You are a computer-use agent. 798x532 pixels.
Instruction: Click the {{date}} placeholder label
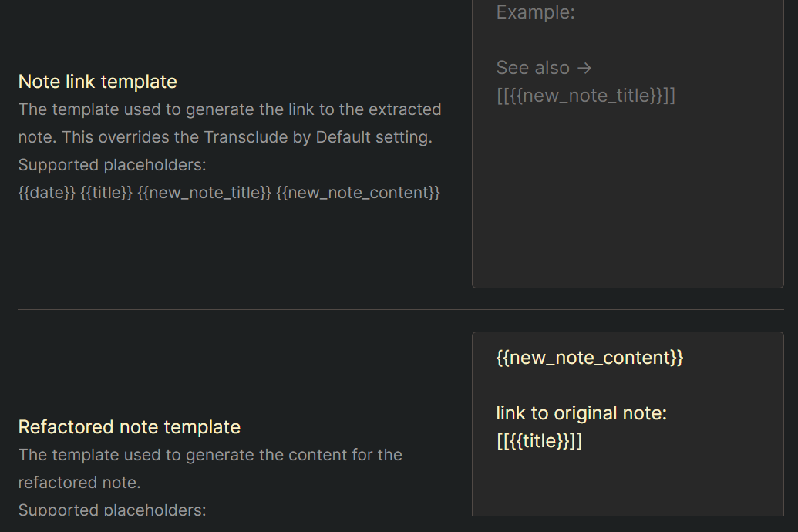47,192
